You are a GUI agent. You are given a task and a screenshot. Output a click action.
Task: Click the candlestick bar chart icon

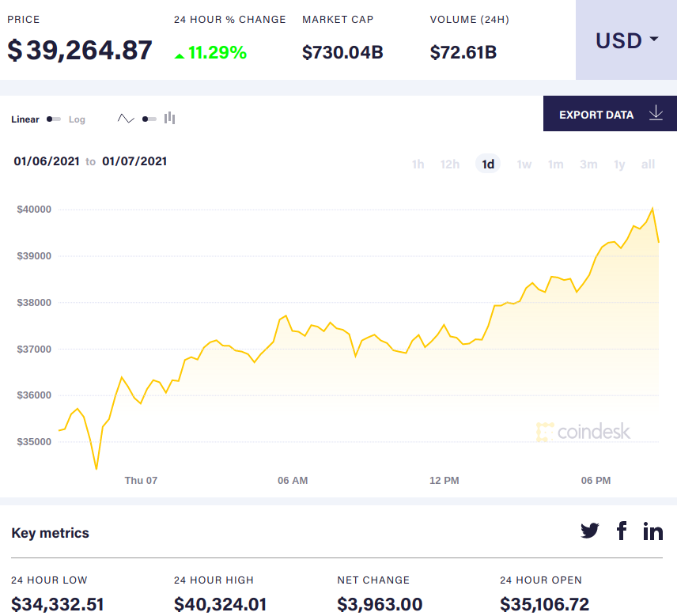pyautogui.click(x=169, y=119)
